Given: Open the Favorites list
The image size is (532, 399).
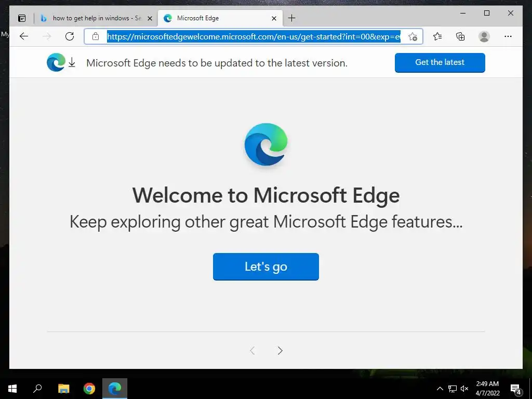Looking at the screenshot, I should pos(437,36).
